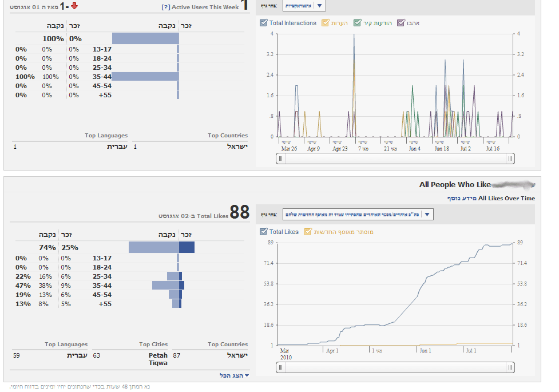This screenshot has height=392, width=559.
Task: Uncheck the Total Likes checkbox
Action: coord(263,232)
